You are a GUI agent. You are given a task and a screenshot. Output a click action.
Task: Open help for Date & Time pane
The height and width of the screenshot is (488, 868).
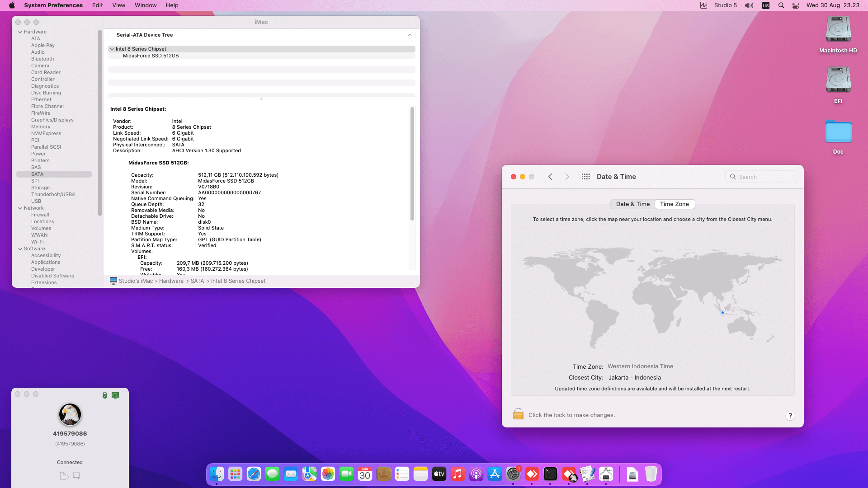click(790, 416)
